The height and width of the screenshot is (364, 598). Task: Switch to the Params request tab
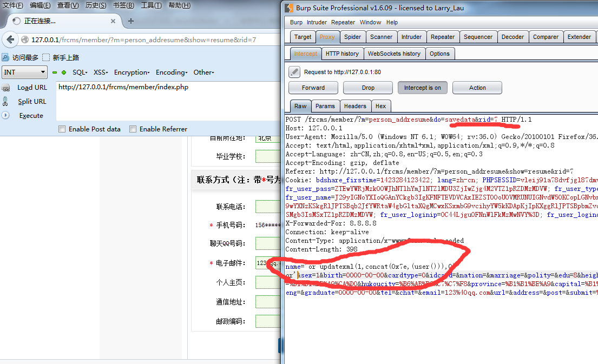pos(325,107)
